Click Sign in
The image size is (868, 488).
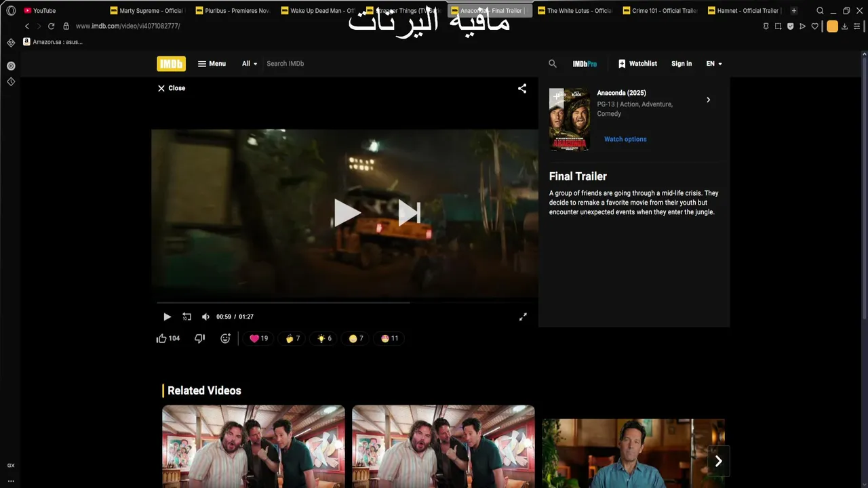(682, 64)
